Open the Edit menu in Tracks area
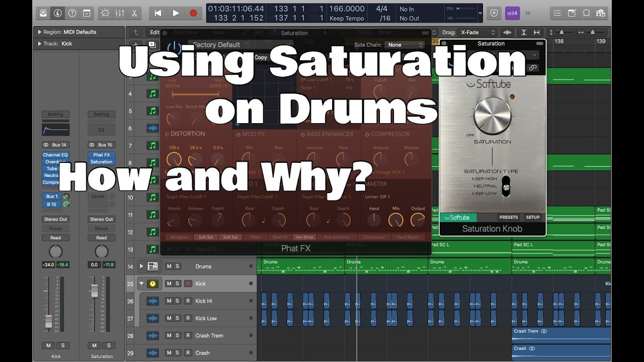The height and width of the screenshot is (362, 644). (x=154, y=32)
